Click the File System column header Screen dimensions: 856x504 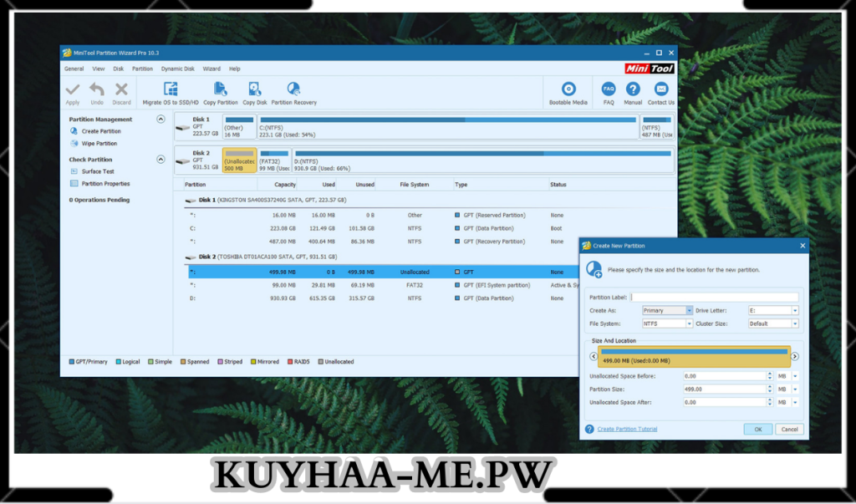pos(415,185)
